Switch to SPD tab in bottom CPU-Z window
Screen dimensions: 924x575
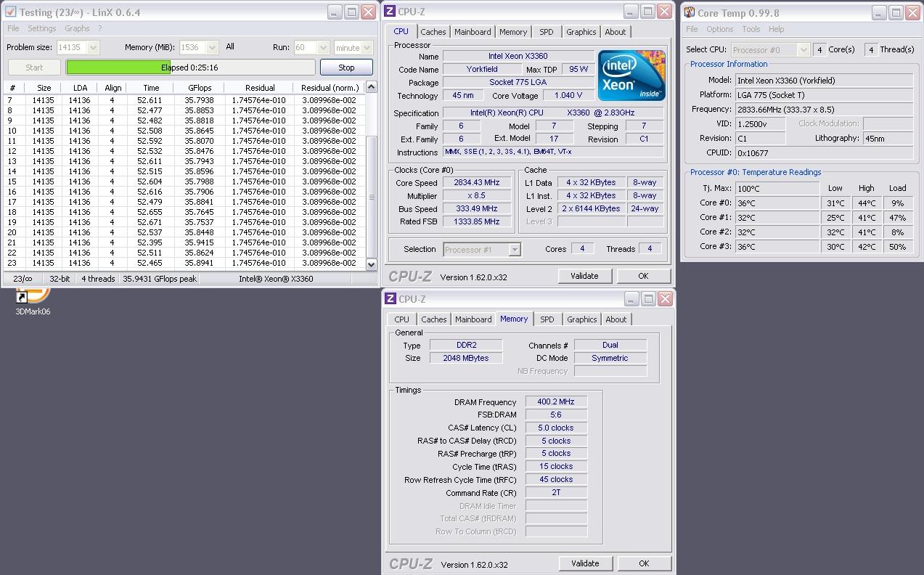click(547, 319)
